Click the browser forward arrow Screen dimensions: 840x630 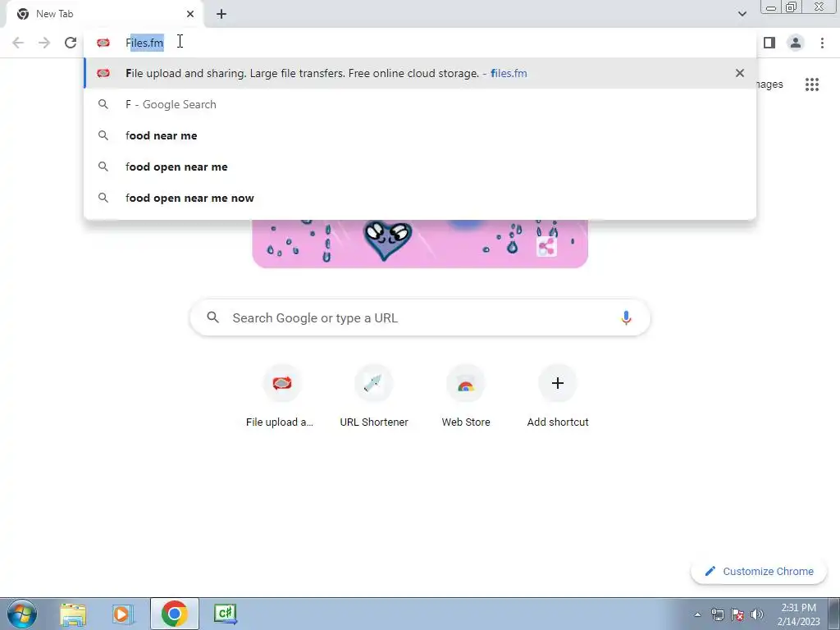(x=44, y=43)
